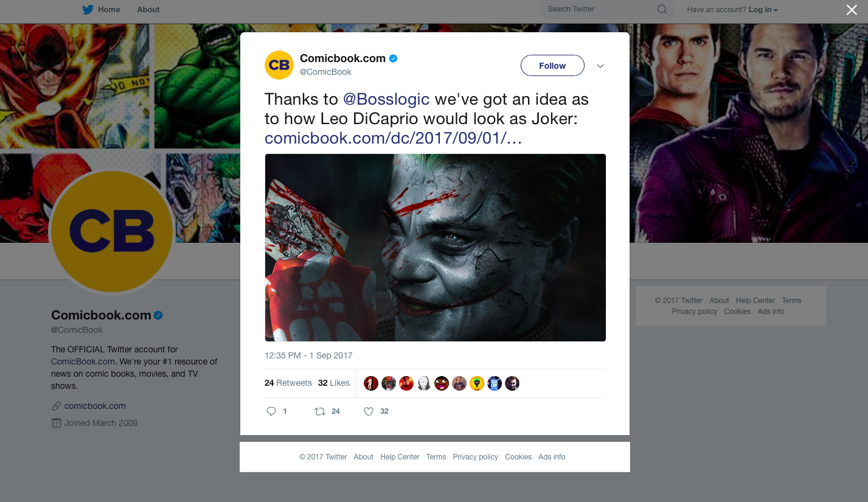Enlarge the DiCaprio Joker image
This screenshot has width=868, height=502.
(436, 248)
